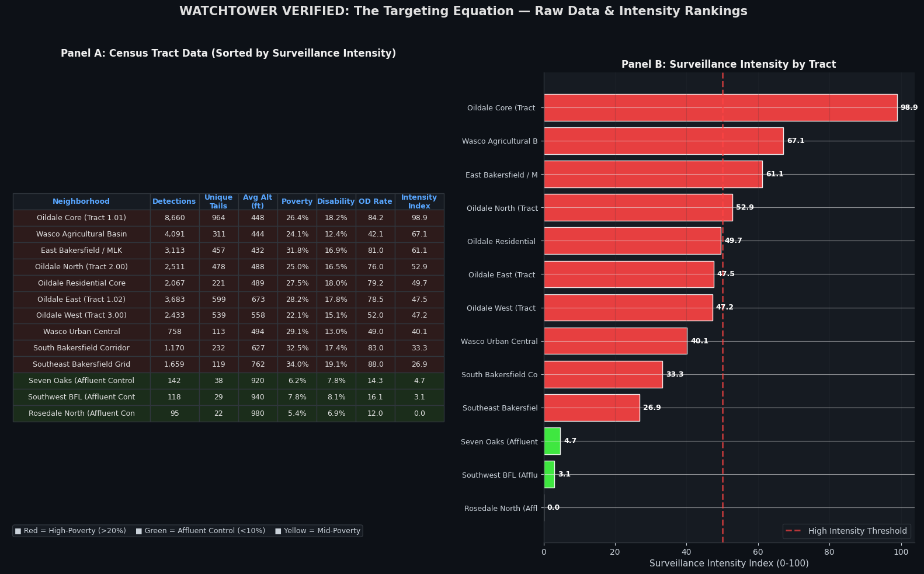Click the East Bakersfield bar in chart
This screenshot has width=924, height=574.
(x=653, y=174)
